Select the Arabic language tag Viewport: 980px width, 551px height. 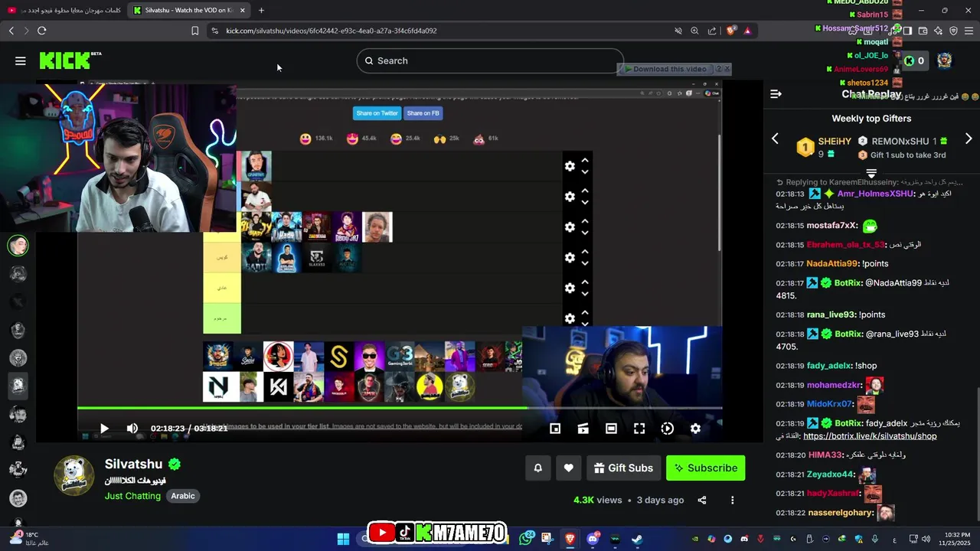tap(183, 496)
